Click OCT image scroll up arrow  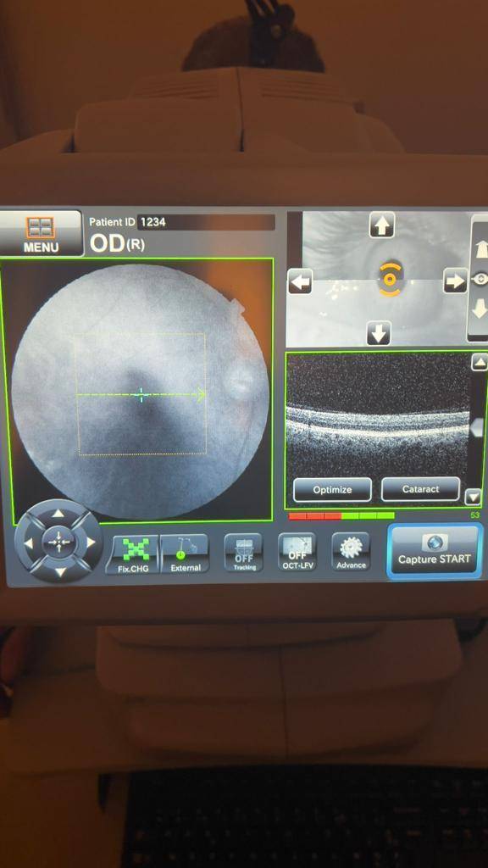[x=479, y=363]
